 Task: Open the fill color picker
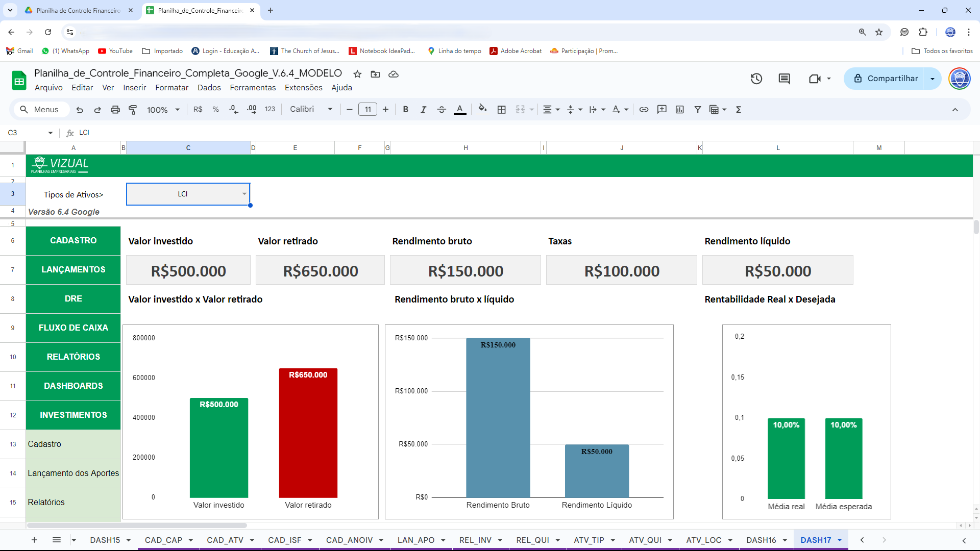482,109
